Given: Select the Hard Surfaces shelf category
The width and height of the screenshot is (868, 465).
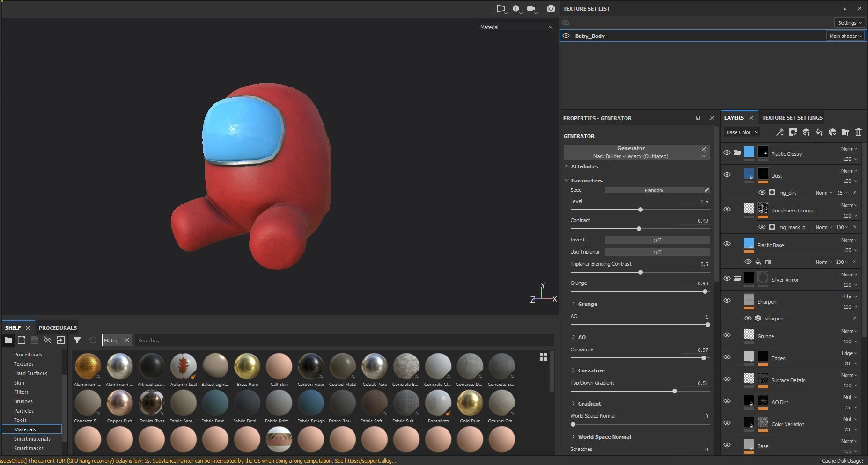Looking at the screenshot, I should (30, 373).
